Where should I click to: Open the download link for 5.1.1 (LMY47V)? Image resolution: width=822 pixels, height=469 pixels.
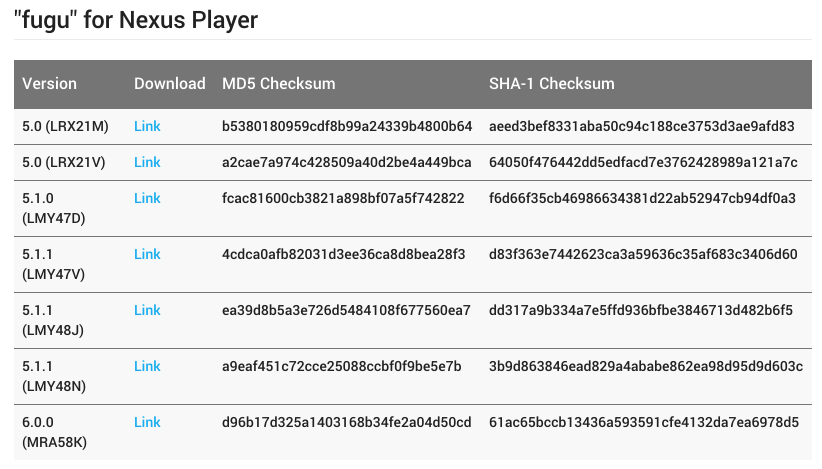coord(147,254)
